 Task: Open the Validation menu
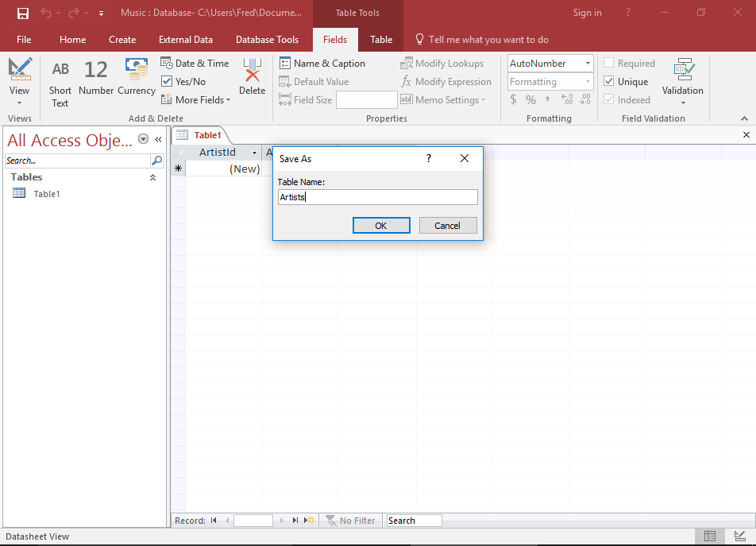point(683,82)
